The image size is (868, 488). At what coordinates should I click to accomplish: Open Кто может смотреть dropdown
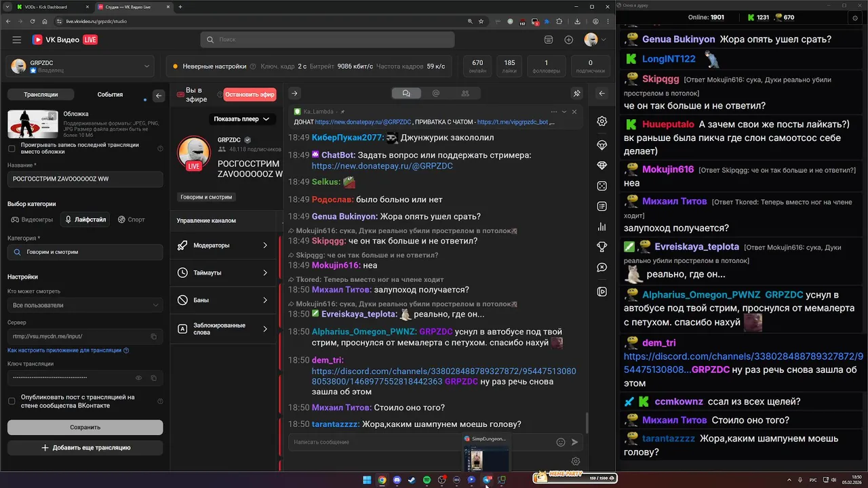85,305
